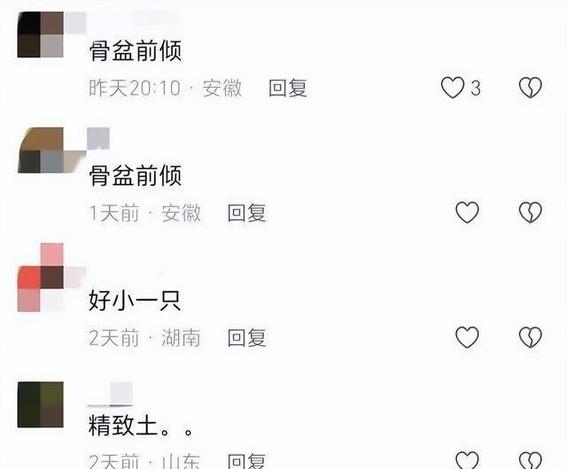Dislike the 好小一只 comment from 湖南
The image size is (567, 469).
530,337
